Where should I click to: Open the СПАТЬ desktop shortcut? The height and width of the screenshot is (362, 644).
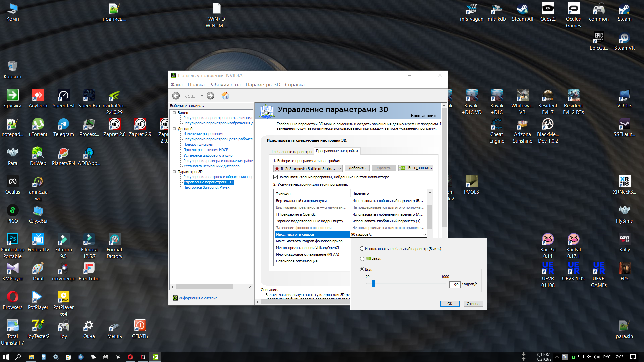[140, 329]
